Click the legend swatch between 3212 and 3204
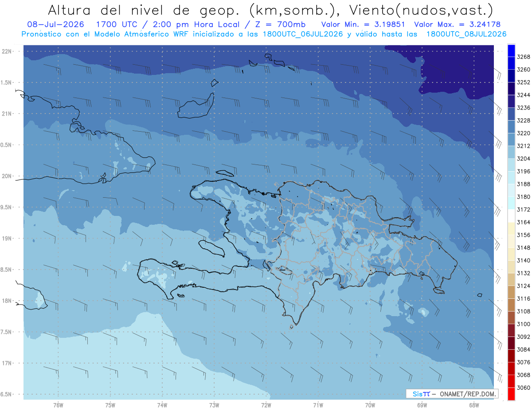Screen dimensions: 532x411 click(x=511, y=152)
